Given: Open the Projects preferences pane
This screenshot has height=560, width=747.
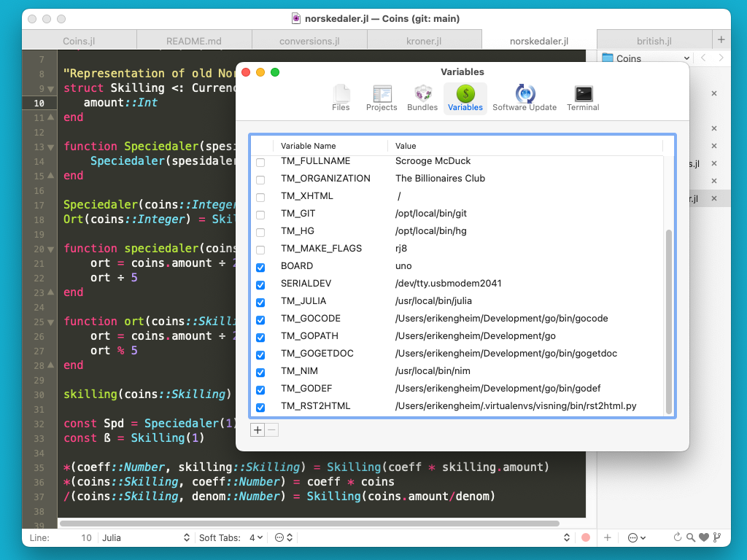Looking at the screenshot, I should click(x=382, y=98).
